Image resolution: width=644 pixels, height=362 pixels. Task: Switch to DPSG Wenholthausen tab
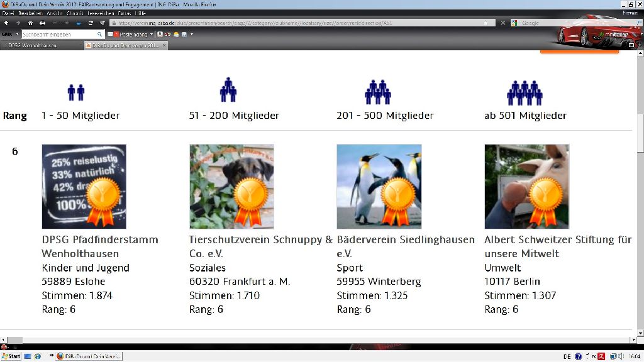click(x=41, y=45)
